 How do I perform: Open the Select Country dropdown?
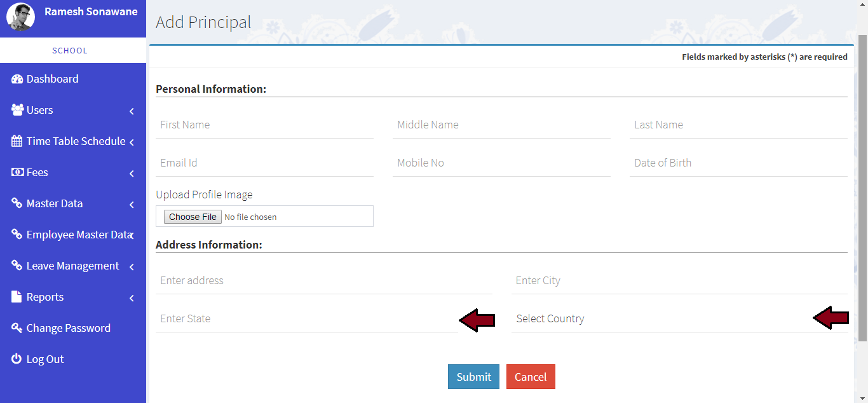pos(661,318)
